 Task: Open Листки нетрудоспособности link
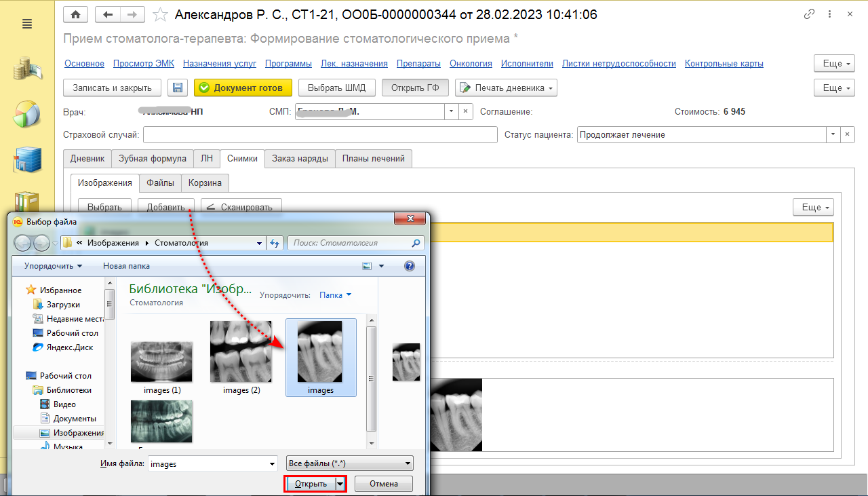pos(619,64)
